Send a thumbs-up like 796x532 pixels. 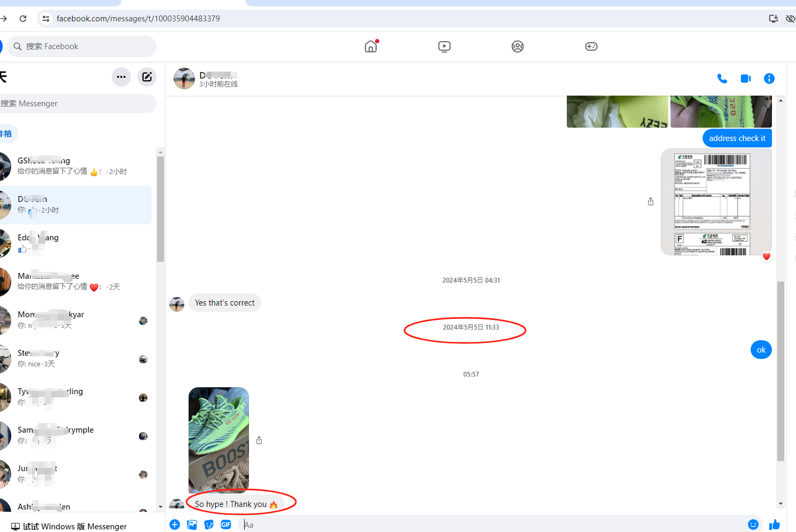pos(775,525)
